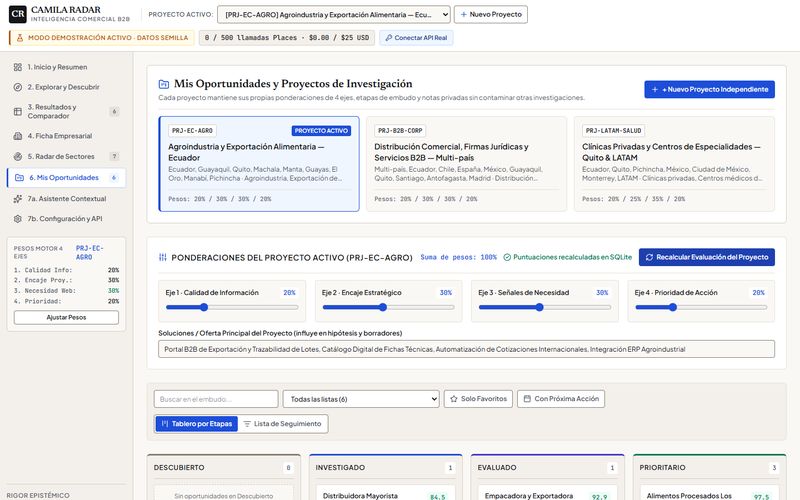This screenshot has height=500, width=800.
Task: Select the PRJ-B2B-CORP project card
Action: pos(466,164)
